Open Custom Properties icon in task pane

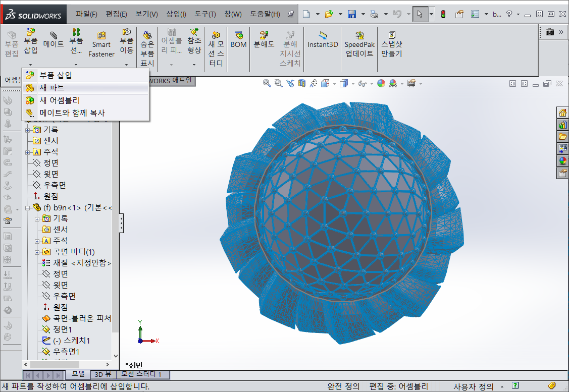pyautogui.click(x=562, y=173)
